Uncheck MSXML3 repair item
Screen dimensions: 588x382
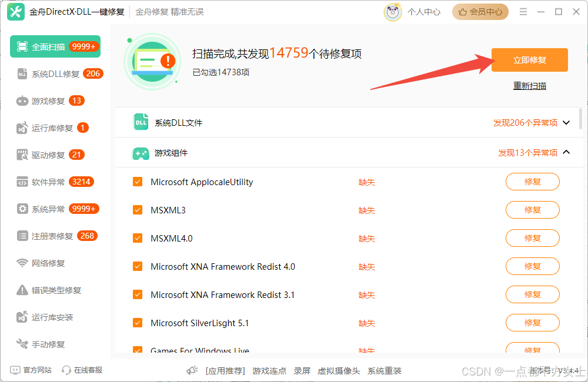point(137,210)
